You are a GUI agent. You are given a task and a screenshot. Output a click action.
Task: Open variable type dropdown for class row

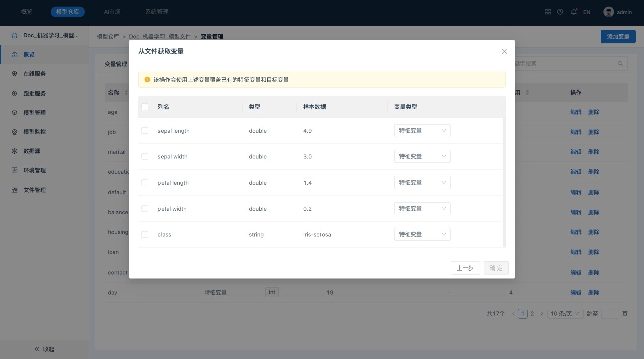422,234
